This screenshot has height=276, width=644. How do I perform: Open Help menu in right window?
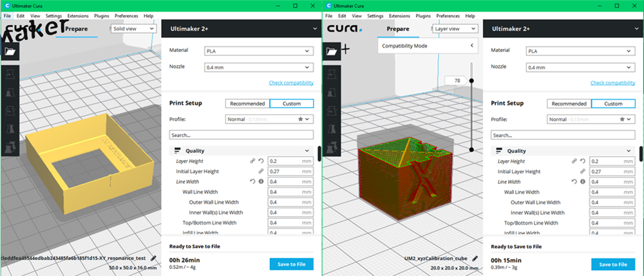coord(470,16)
